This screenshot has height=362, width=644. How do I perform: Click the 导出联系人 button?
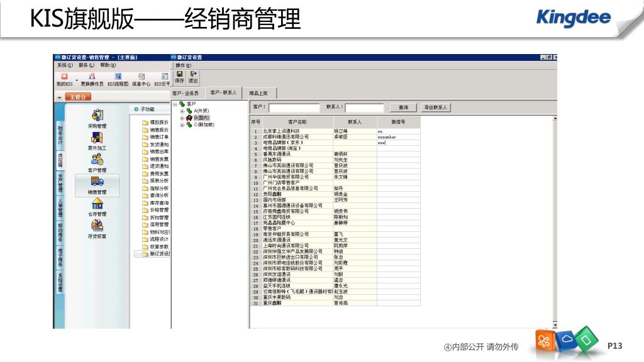point(435,107)
